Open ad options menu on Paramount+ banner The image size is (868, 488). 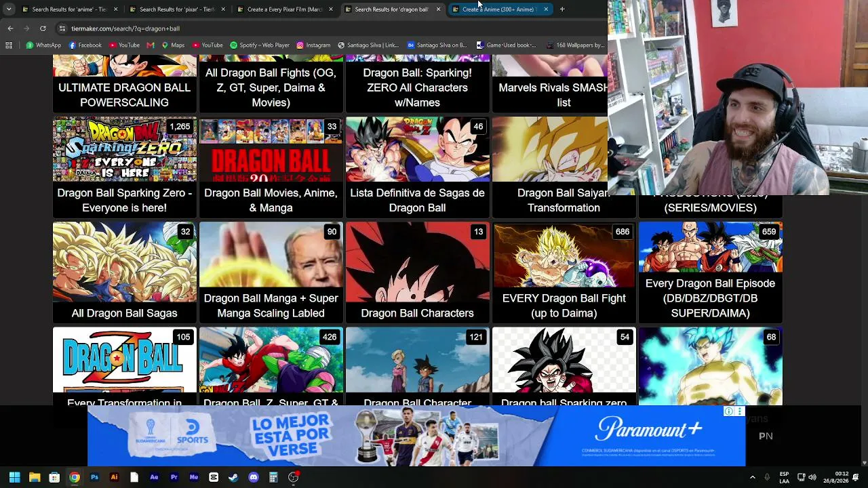pos(740,411)
